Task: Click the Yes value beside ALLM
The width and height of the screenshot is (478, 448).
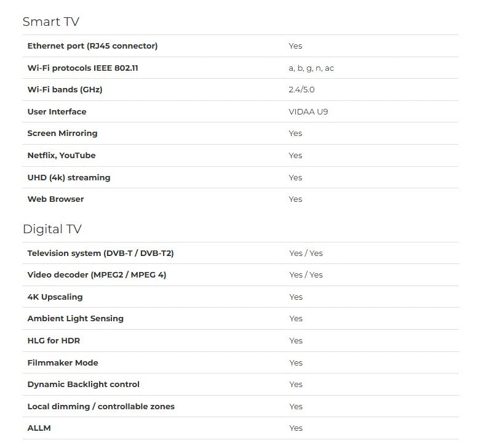Action: [296, 428]
